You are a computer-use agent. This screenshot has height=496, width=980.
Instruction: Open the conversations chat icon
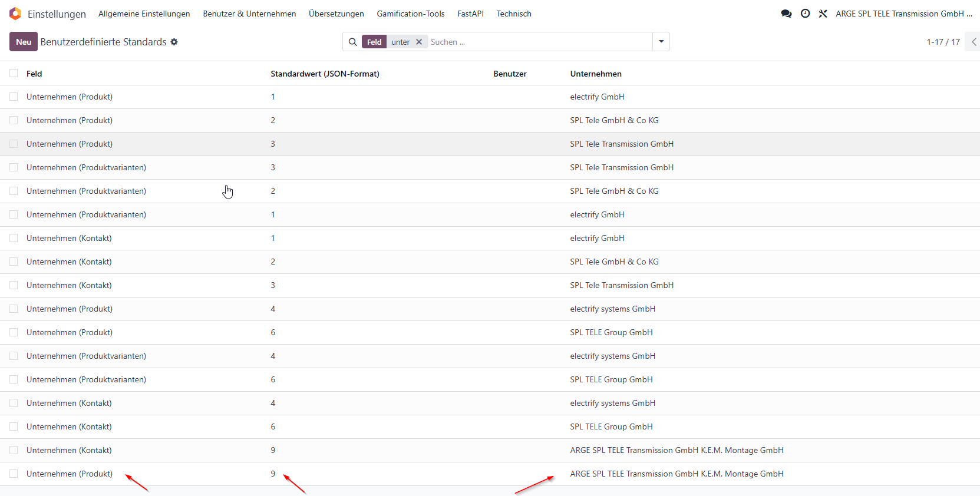click(x=786, y=14)
